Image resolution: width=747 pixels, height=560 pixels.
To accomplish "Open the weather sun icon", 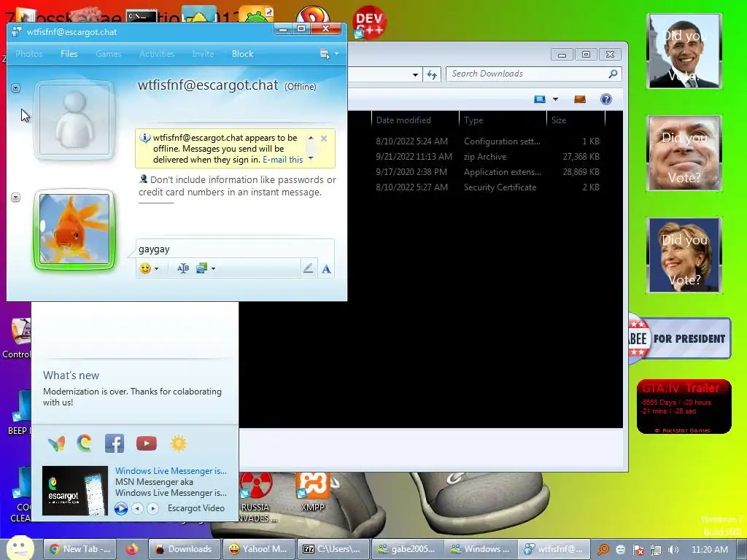I will tap(179, 443).
